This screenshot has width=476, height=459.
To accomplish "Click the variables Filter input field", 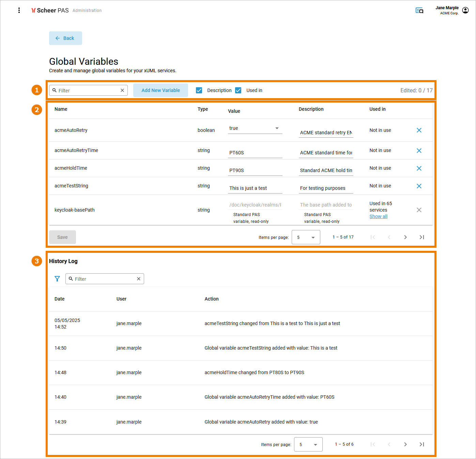I will click(88, 90).
